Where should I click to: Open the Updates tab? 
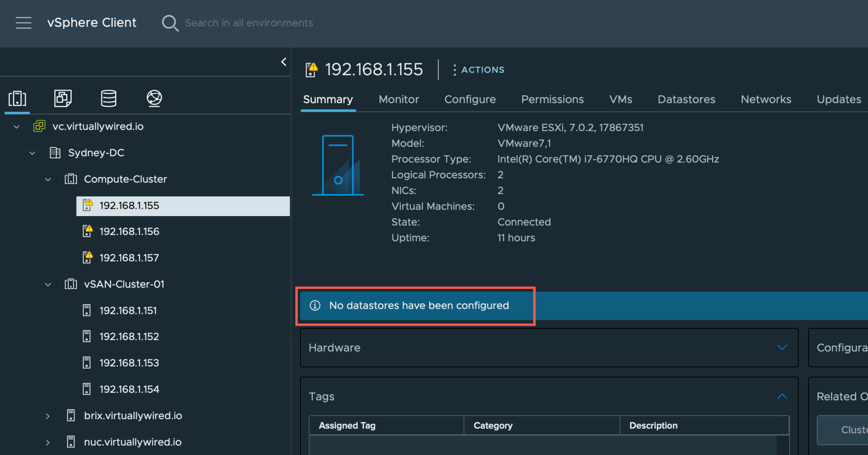[839, 100]
